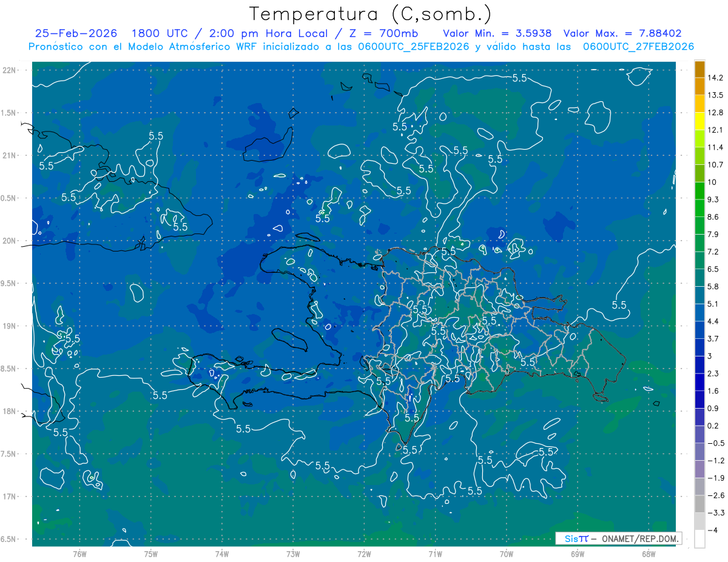Viewport: 728px width, 562px height.
Task: Click the valid-until time "0600UTC_27FEB2026"
Action: (x=638, y=47)
